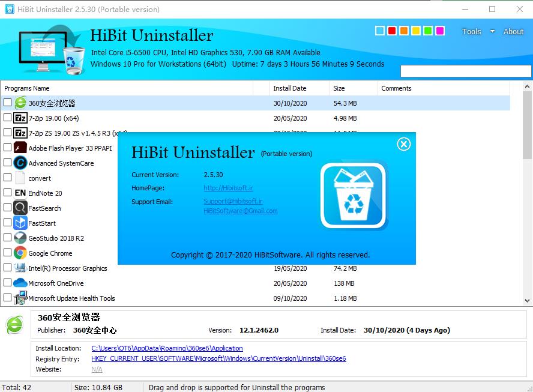Click the Size: 10.84 GB status entry

(x=98, y=387)
